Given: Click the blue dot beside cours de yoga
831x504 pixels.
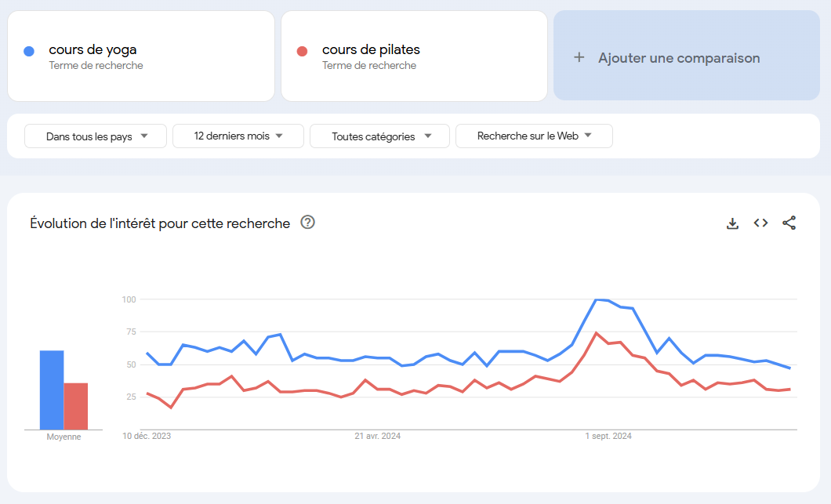Looking at the screenshot, I should pyautogui.click(x=29, y=52).
